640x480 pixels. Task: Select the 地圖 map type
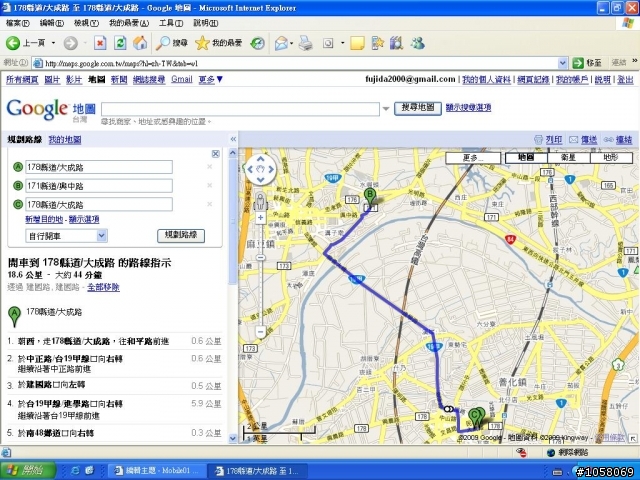(x=526, y=158)
